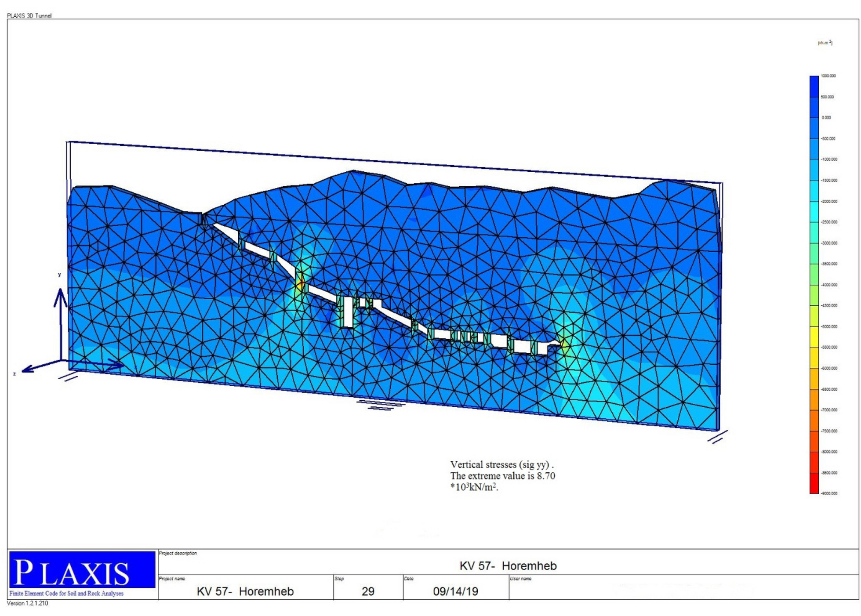The width and height of the screenshot is (861, 616).
Task: Click the cyan legend band between -2000 and -2500
Action: point(814,212)
